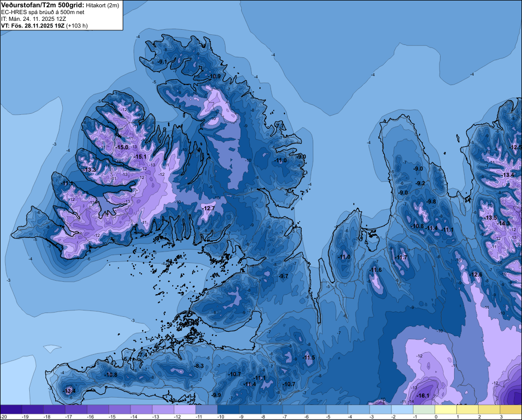522x420 pixels.
Task: Click the -15.1 temperature label
Action: point(140,157)
